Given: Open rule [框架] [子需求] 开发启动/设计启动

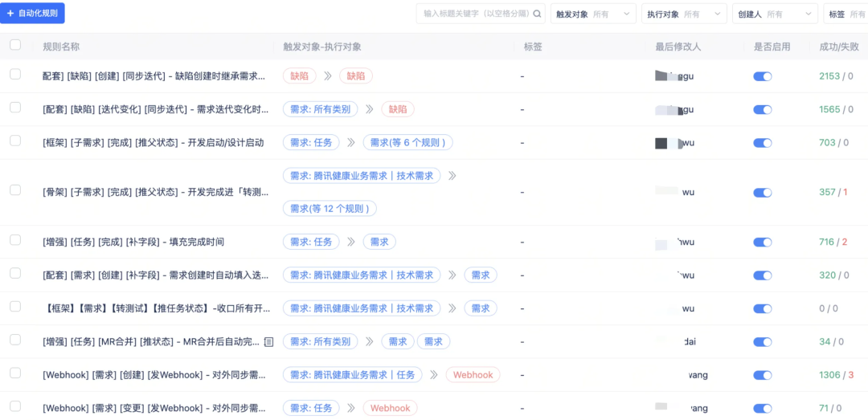Looking at the screenshot, I should [154, 143].
